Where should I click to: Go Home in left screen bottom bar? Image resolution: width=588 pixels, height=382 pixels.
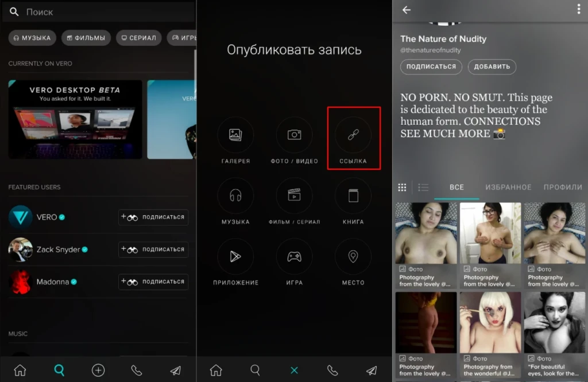20,371
